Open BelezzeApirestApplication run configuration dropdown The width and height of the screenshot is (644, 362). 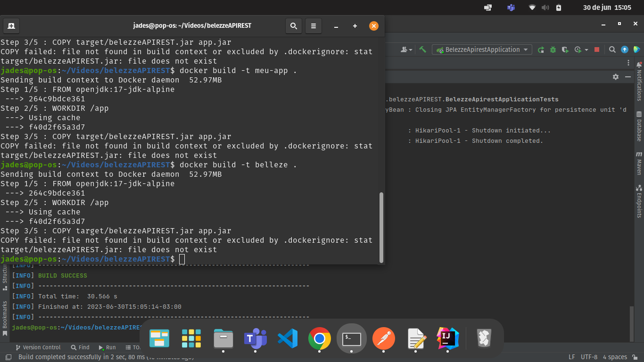click(482, 49)
